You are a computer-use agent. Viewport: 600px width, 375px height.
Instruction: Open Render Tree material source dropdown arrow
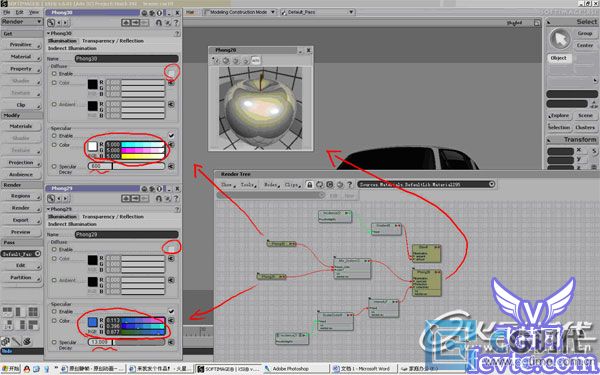492,184
